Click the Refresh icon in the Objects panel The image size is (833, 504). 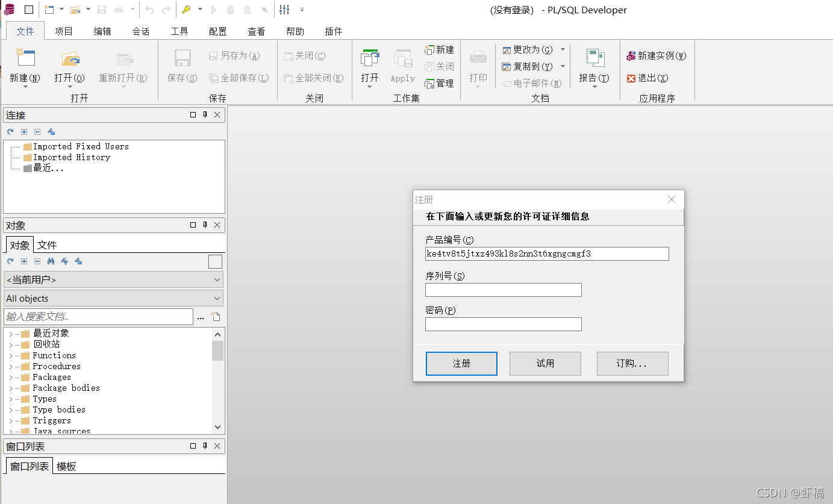10,261
